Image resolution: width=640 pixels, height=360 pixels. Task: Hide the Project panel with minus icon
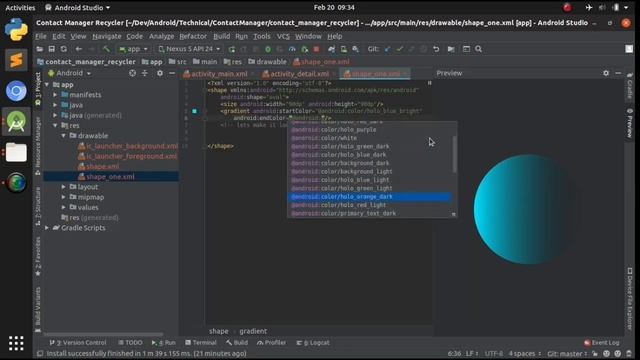coord(172,73)
